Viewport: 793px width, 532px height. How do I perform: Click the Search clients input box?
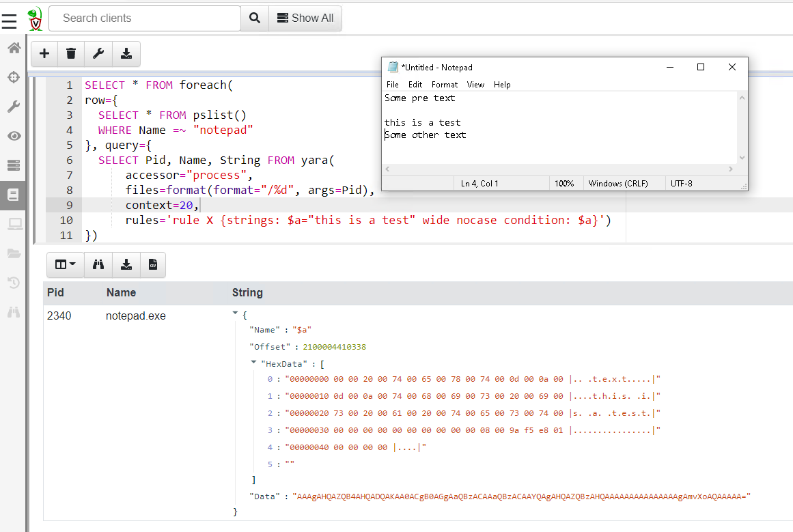[144, 18]
